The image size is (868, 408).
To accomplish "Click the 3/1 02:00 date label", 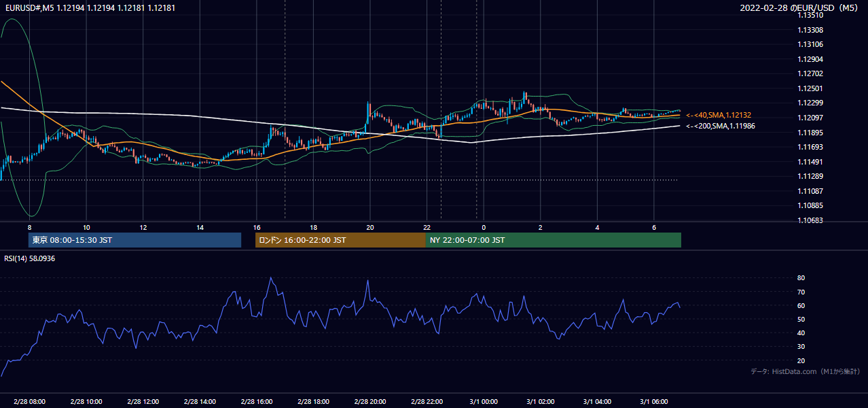I will coord(540,402).
